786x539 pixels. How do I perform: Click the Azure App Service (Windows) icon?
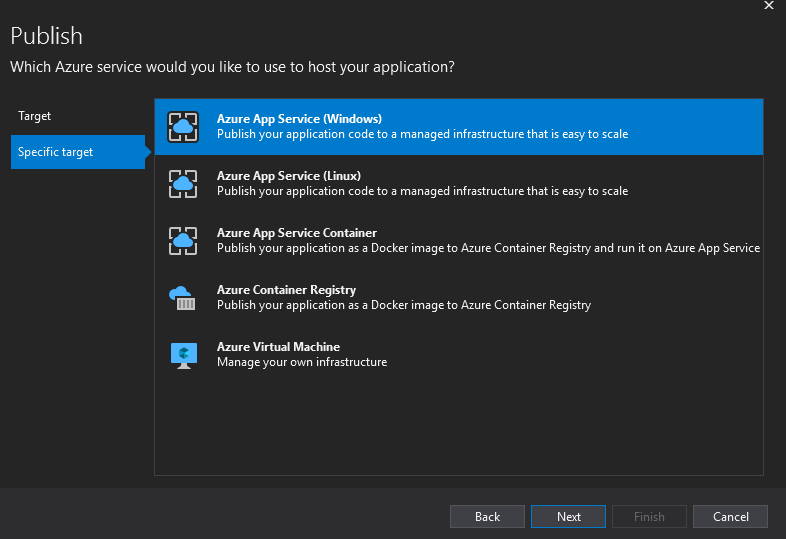pyautogui.click(x=183, y=126)
